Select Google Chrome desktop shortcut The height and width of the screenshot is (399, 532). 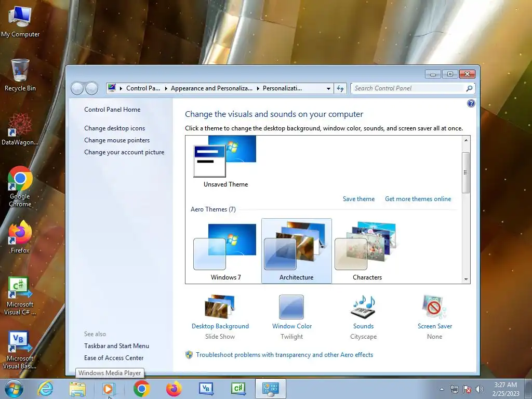pos(20,187)
